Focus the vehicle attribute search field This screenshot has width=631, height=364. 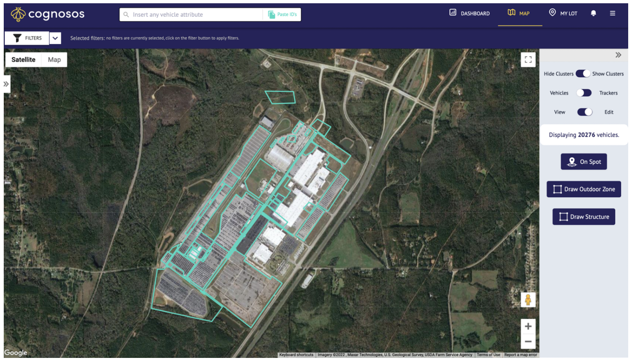point(191,15)
